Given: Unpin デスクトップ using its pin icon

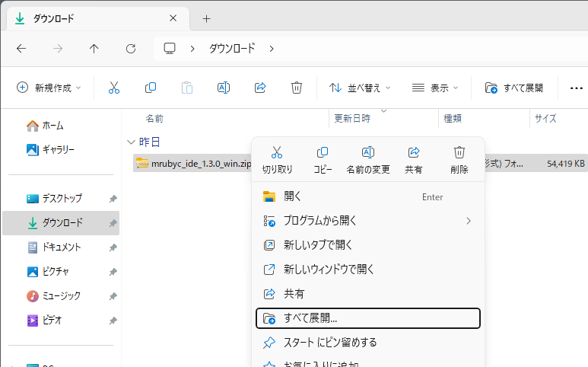Looking at the screenshot, I should (113, 199).
